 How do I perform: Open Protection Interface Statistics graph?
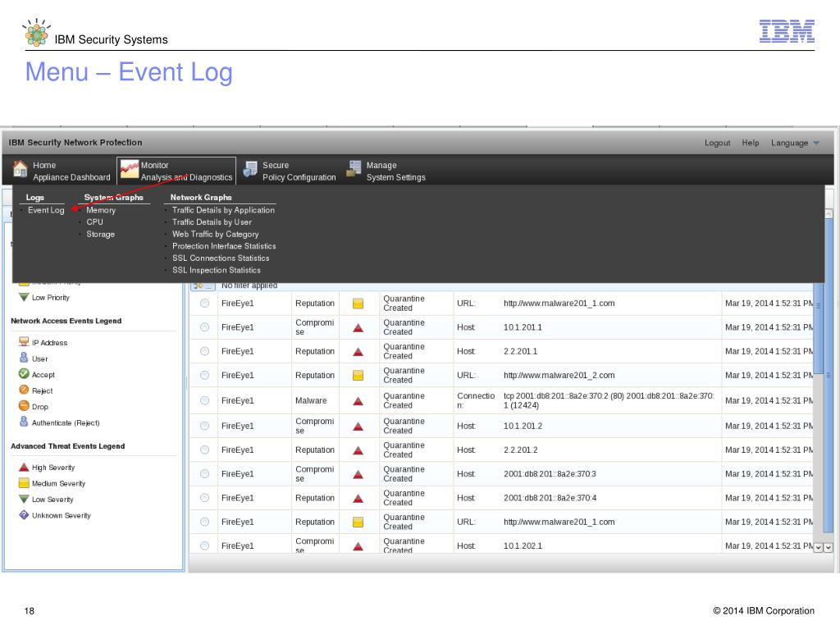224,246
